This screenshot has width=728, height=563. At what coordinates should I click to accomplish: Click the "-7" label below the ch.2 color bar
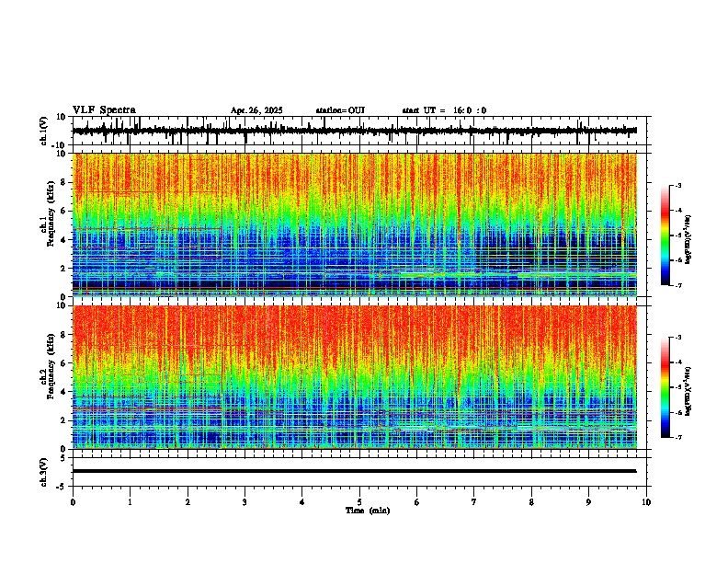tap(678, 438)
